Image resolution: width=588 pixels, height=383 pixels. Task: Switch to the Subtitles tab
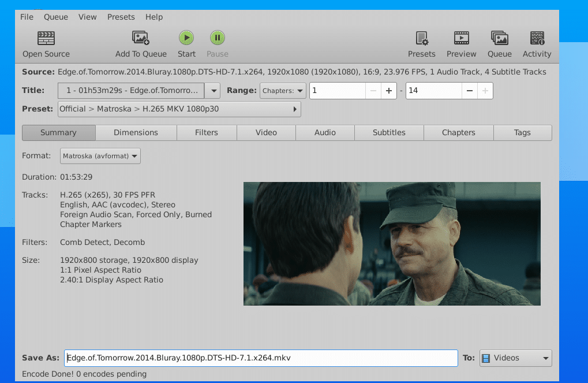[x=389, y=132]
